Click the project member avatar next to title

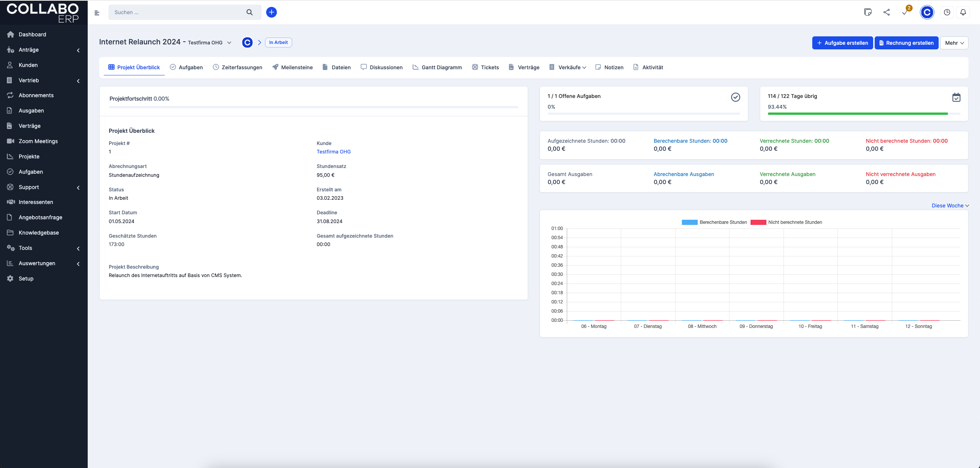pyautogui.click(x=247, y=42)
